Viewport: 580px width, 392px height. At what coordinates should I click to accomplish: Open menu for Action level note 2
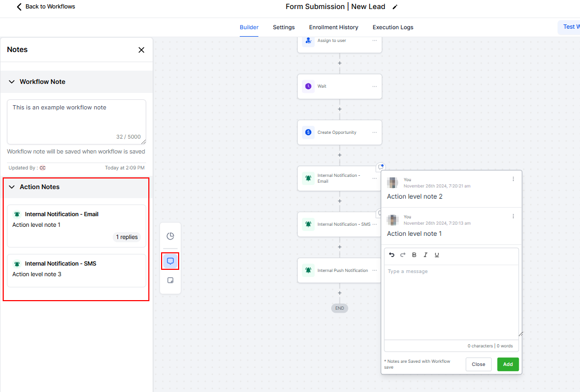[513, 179]
